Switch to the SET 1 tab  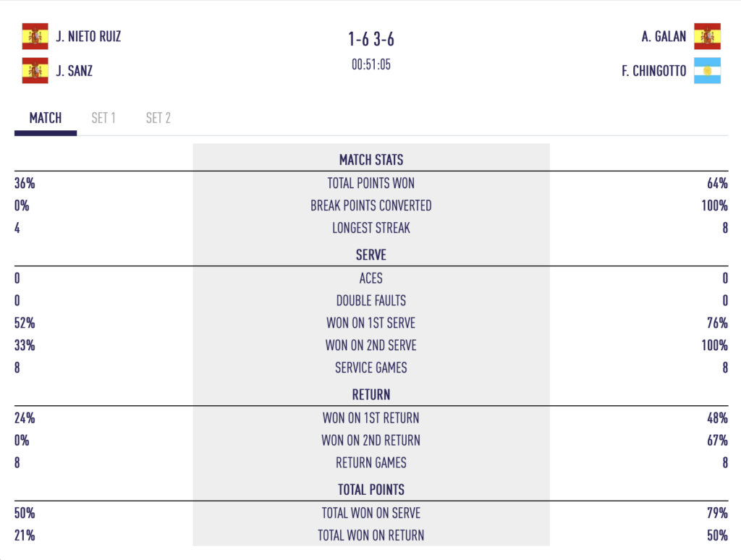coord(103,118)
